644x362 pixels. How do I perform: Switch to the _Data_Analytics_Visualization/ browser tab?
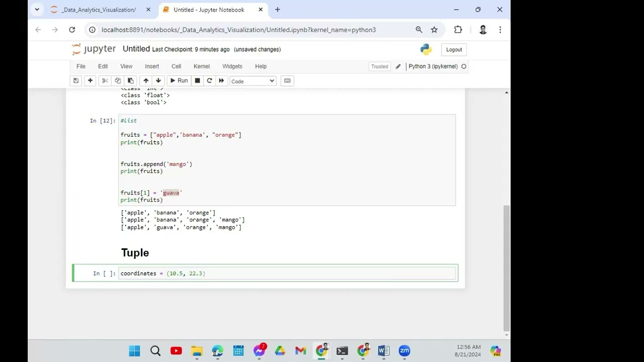[99, 10]
